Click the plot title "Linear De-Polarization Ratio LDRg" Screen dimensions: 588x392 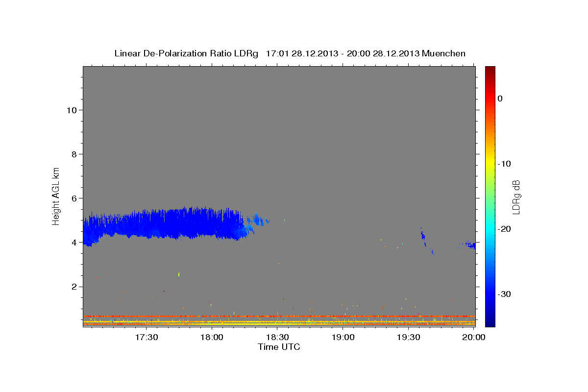(x=186, y=53)
